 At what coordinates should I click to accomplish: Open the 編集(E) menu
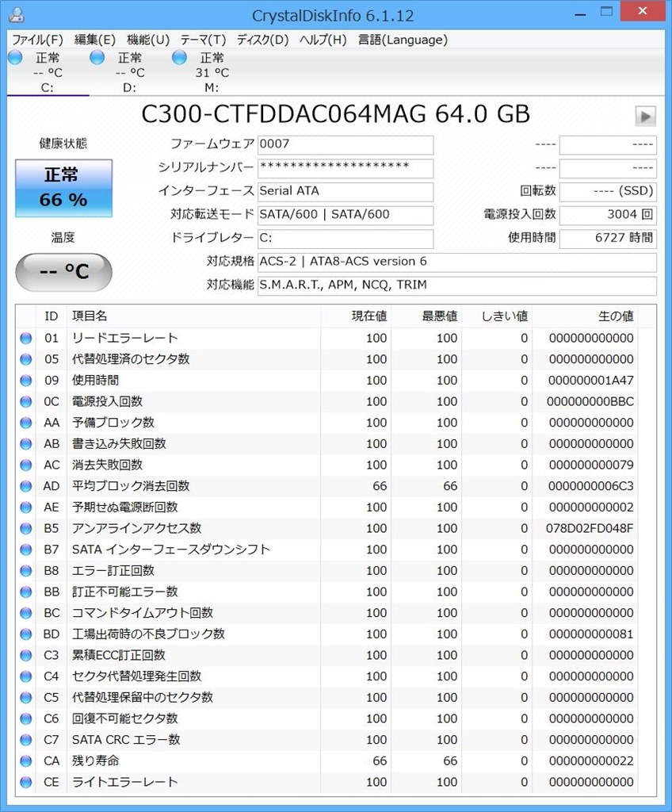95,40
